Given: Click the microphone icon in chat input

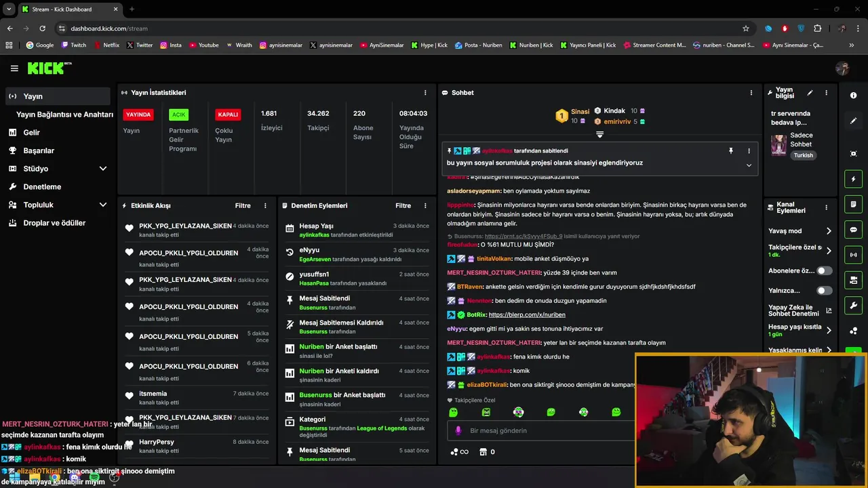Looking at the screenshot, I should pos(458,430).
